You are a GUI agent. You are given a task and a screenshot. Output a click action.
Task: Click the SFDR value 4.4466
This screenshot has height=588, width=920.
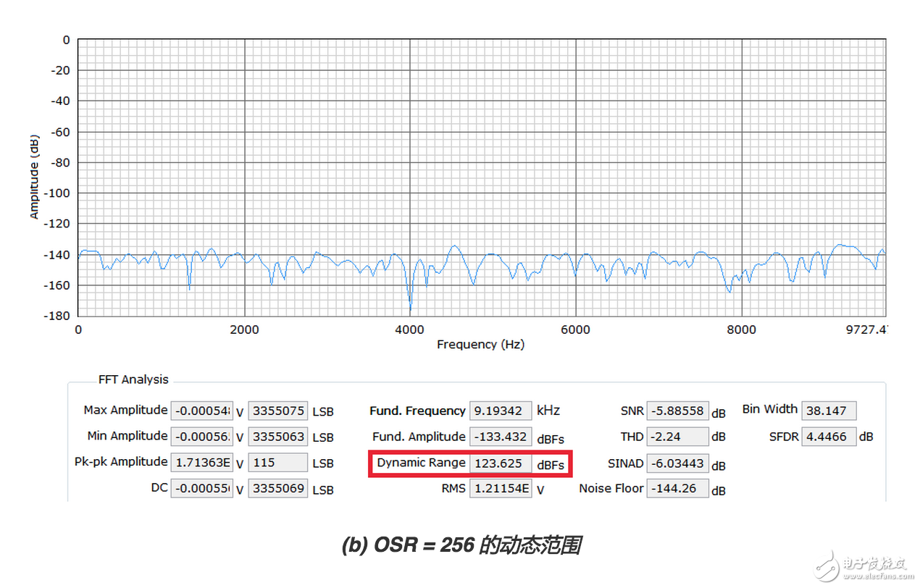(829, 437)
